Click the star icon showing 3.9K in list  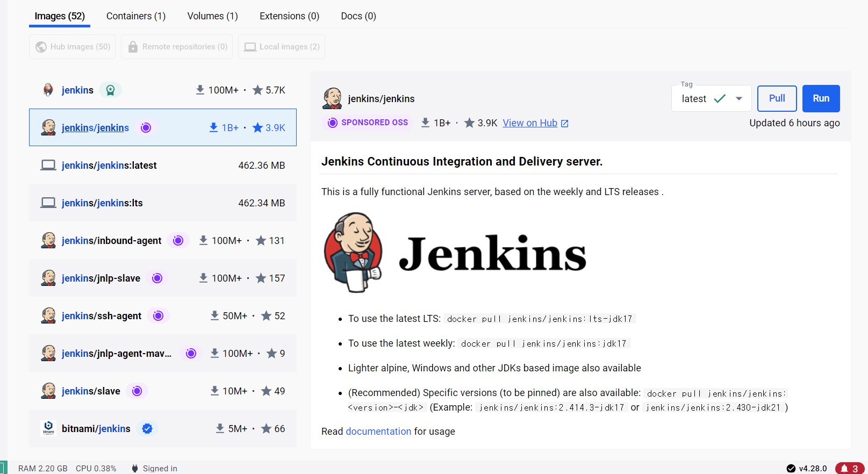click(x=257, y=127)
